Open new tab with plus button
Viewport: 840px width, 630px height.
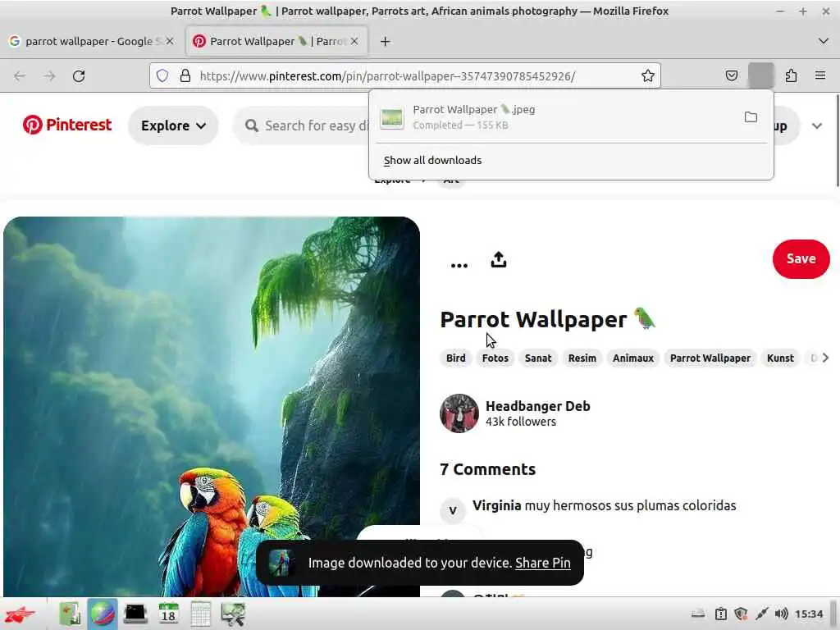click(386, 41)
